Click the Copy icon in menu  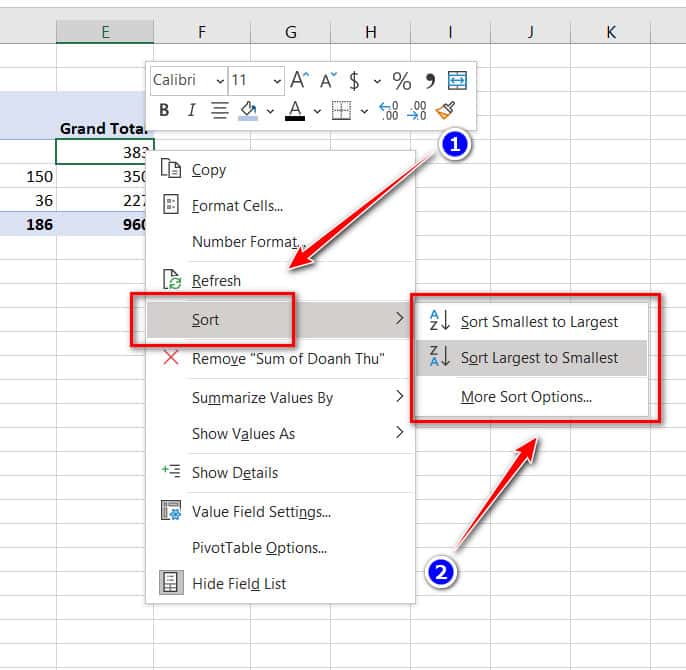pos(171,168)
